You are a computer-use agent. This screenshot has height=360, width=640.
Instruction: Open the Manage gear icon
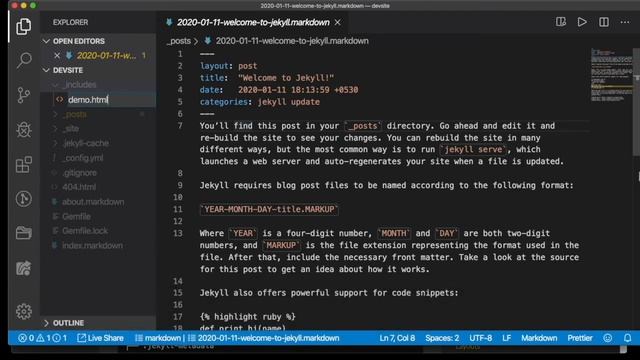(24, 311)
